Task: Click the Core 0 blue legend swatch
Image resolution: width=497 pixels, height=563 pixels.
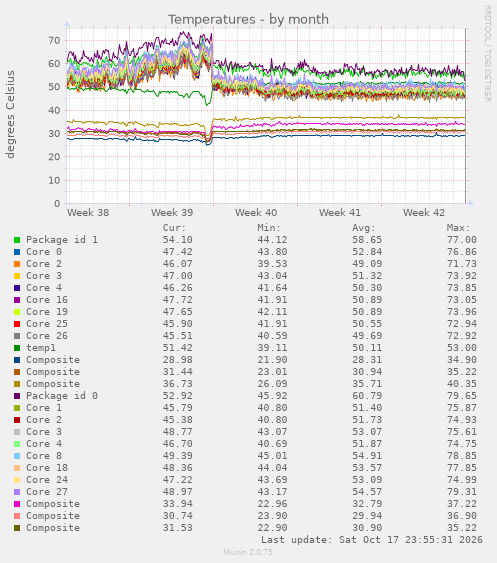Action: pos(17,252)
